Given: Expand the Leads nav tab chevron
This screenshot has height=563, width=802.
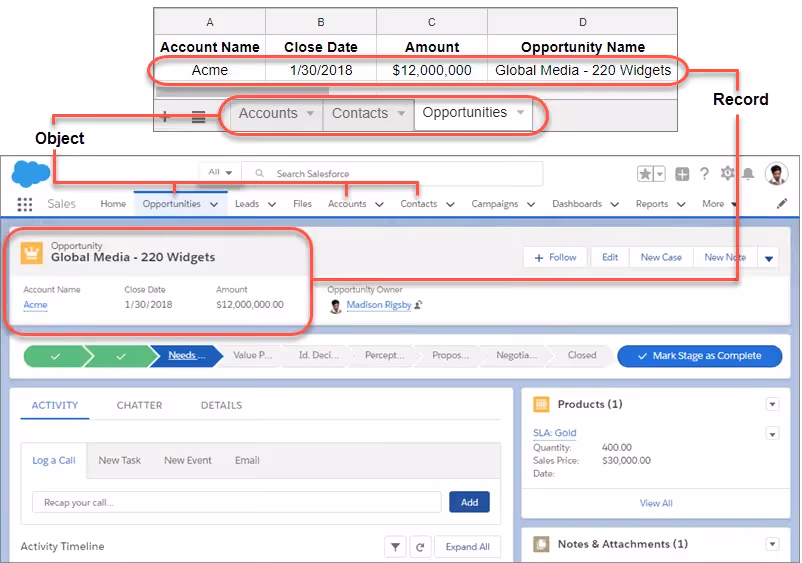Looking at the screenshot, I should pyautogui.click(x=272, y=205).
